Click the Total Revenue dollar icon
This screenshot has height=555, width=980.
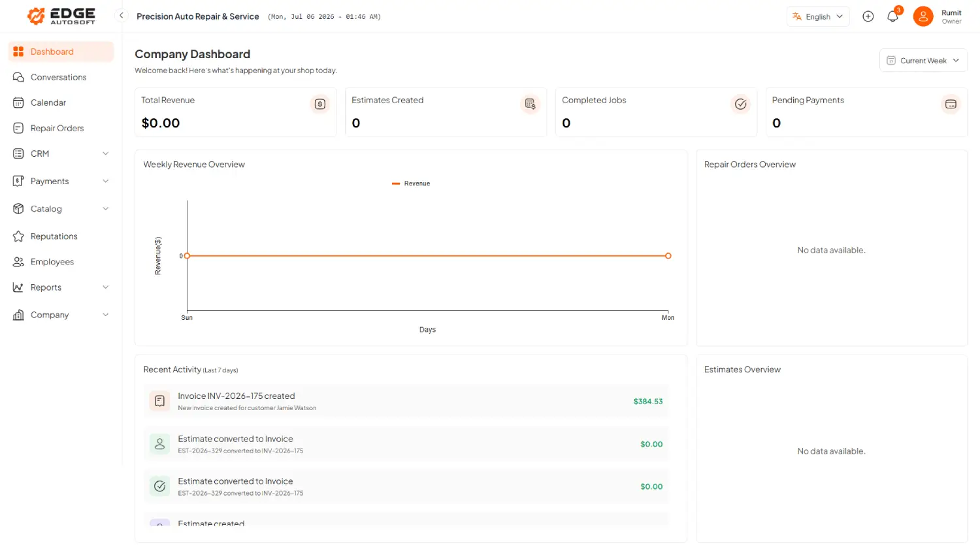[320, 104]
